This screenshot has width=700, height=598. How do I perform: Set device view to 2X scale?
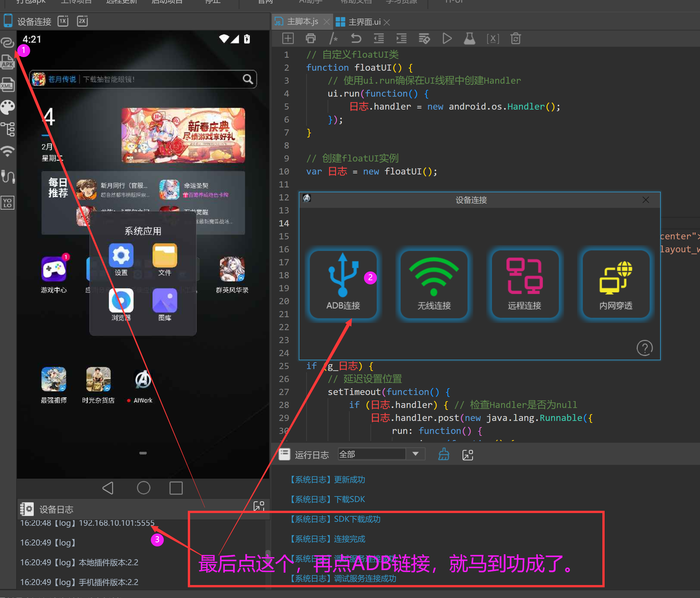[82, 21]
